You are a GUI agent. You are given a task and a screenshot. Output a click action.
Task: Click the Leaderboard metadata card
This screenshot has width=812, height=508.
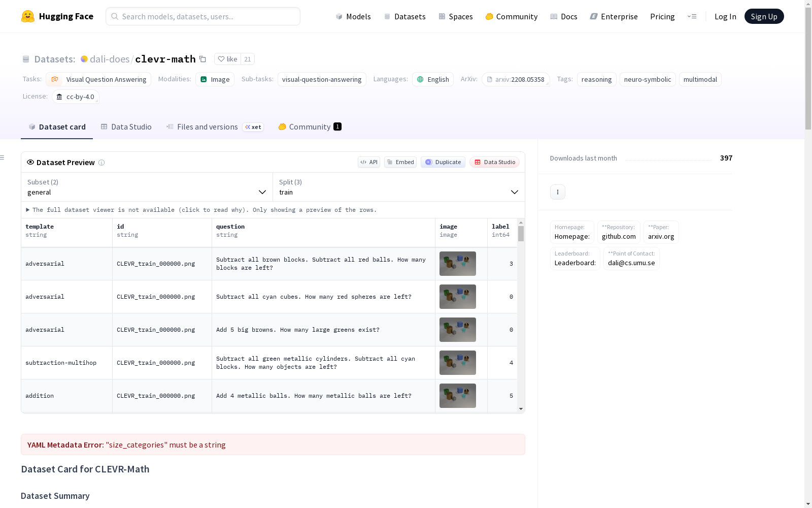click(x=575, y=259)
